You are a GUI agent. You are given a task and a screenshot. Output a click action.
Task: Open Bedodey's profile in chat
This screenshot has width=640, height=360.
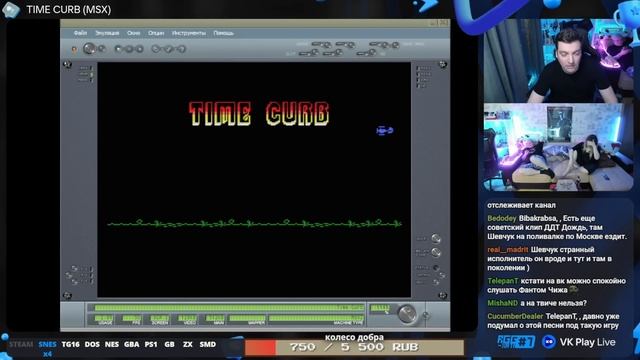point(501,218)
